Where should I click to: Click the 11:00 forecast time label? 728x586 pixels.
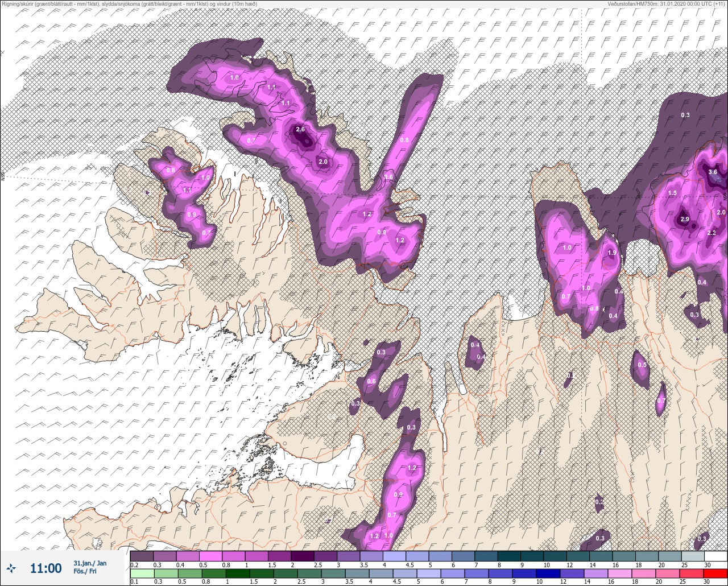tap(45, 568)
